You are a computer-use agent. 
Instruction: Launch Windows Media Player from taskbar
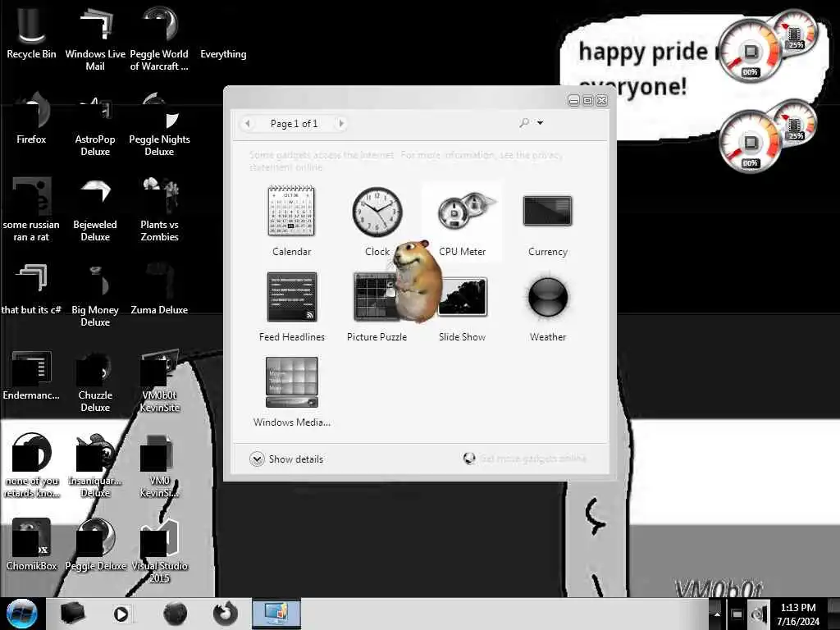pos(121,614)
